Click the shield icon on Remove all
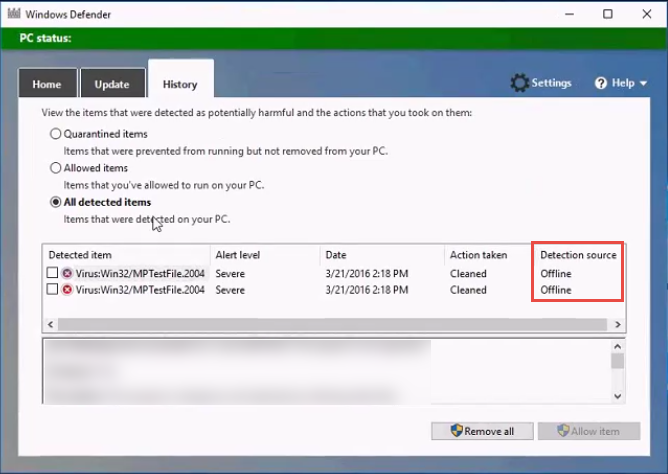668x474 pixels. 456,431
